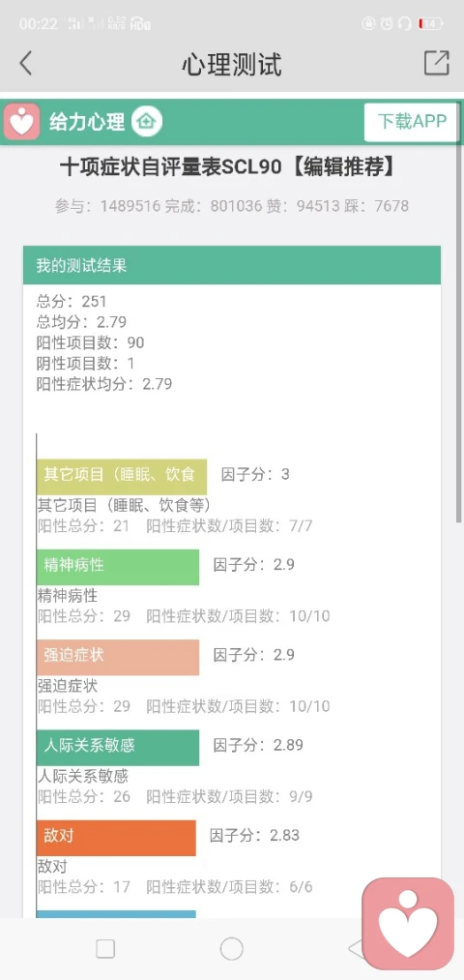The image size is (464, 980).
Task: Open the share/external link icon
Action: (437, 63)
